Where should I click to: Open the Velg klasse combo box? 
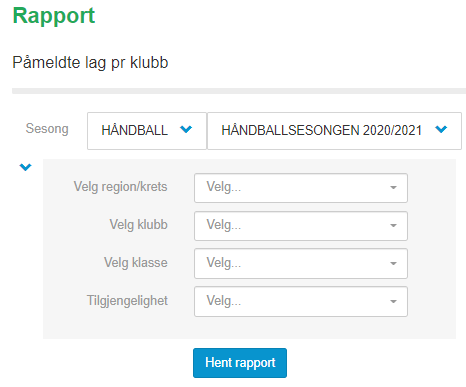[x=301, y=263]
